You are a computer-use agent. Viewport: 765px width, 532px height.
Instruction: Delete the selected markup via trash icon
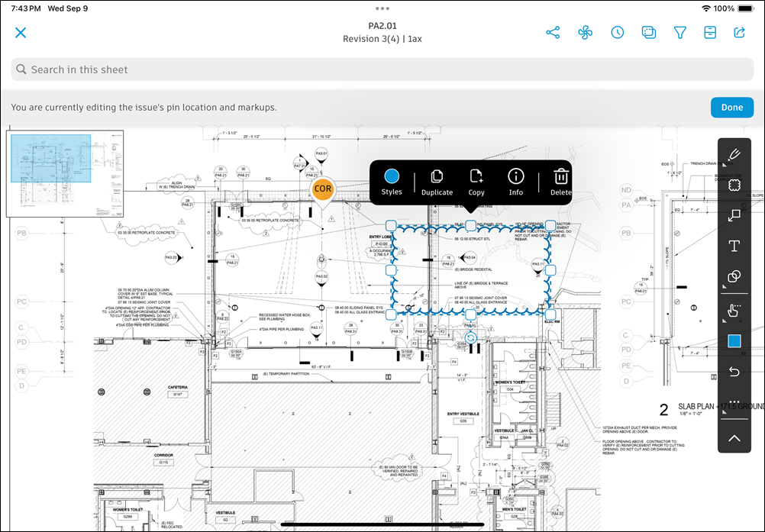click(x=561, y=182)
